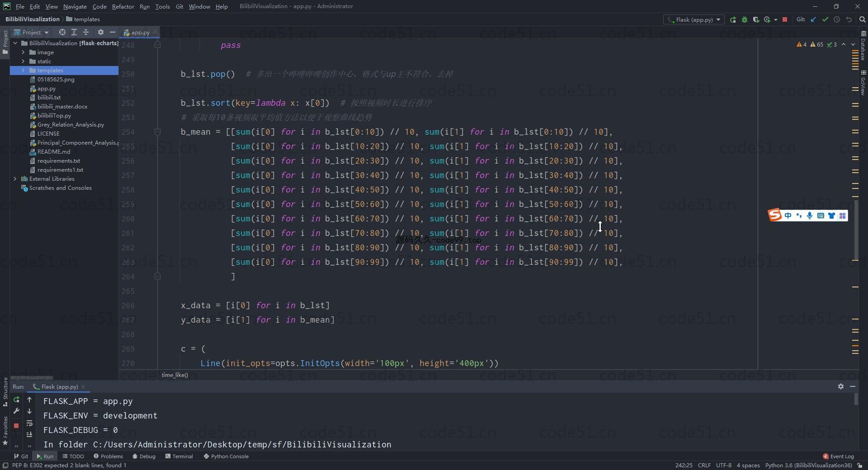This screenshot has height=470, width=868.
Task: Open the Database side panel
Action: tap(863, 46)
